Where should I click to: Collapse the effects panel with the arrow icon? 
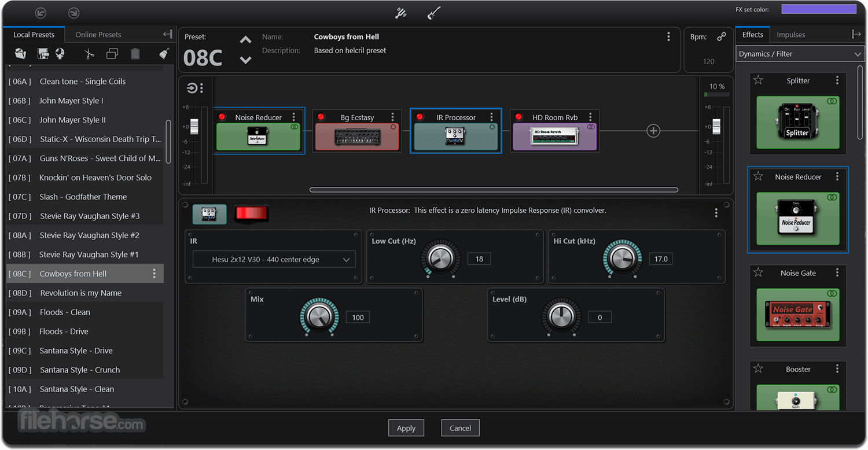[x=856, y=35]
